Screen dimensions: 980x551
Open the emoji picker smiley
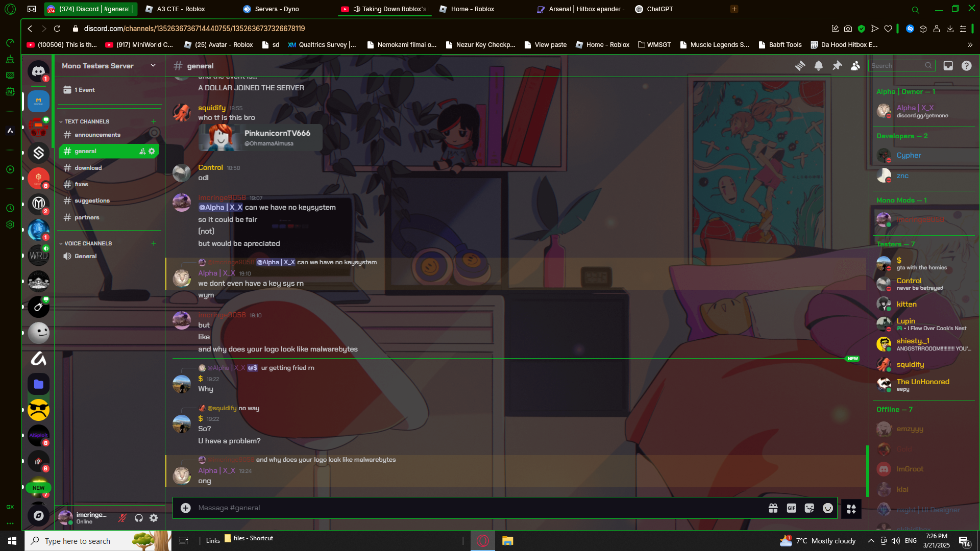pyautogui.click(x=828, y=508)
